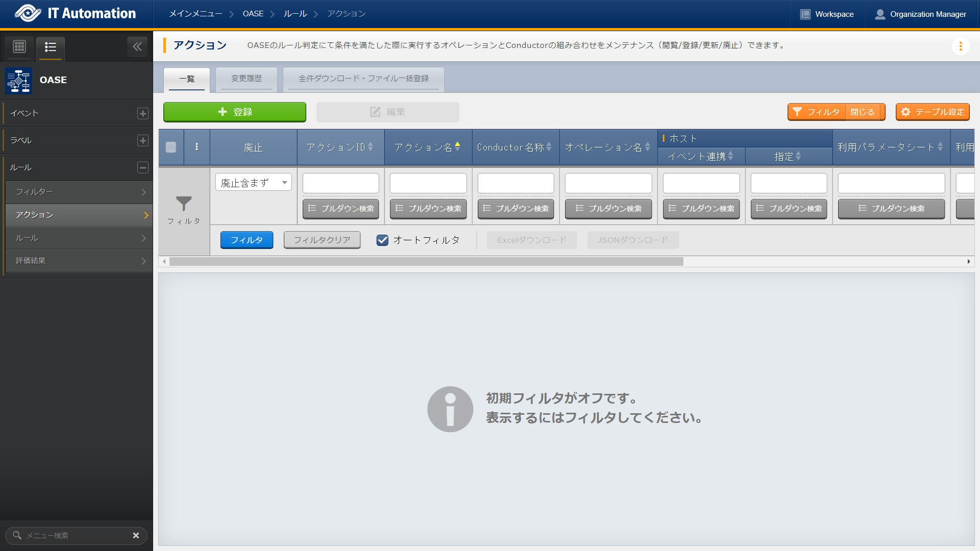The width and height of the screenshot is (980, 551).
Task: Toggle the select-all checkbox in table header
Action: point(171,147)
